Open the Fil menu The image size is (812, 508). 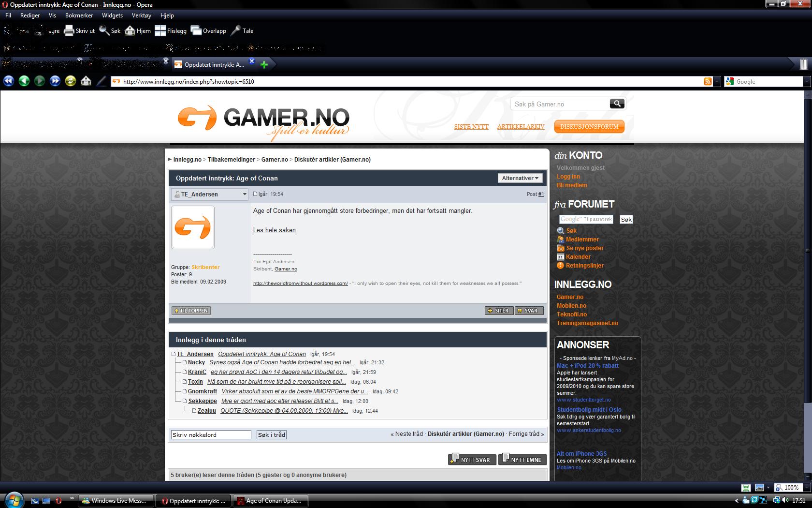click(x=8, y=15)
